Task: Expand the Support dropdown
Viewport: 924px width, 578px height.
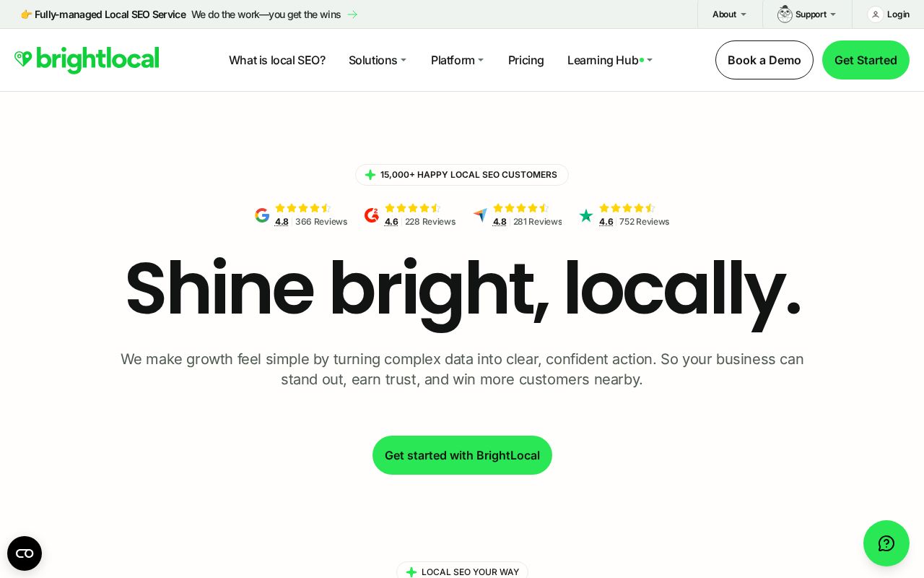Action: [x=816, y=14]
